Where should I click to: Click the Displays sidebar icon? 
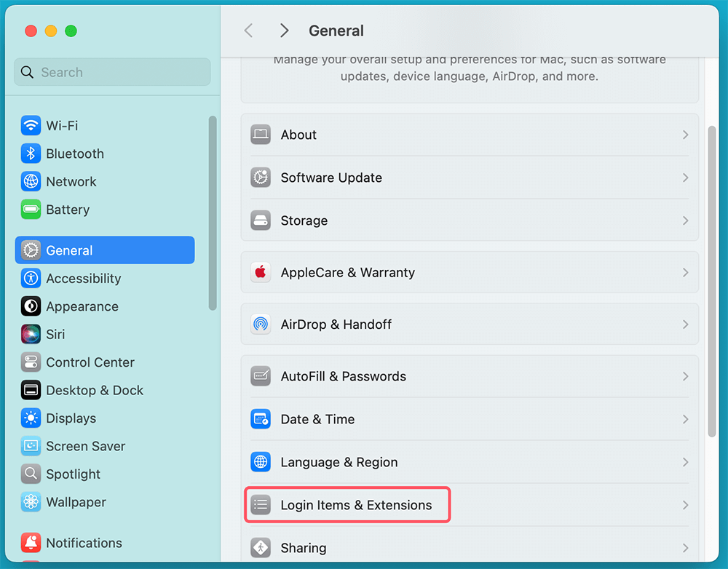[31, 418]
